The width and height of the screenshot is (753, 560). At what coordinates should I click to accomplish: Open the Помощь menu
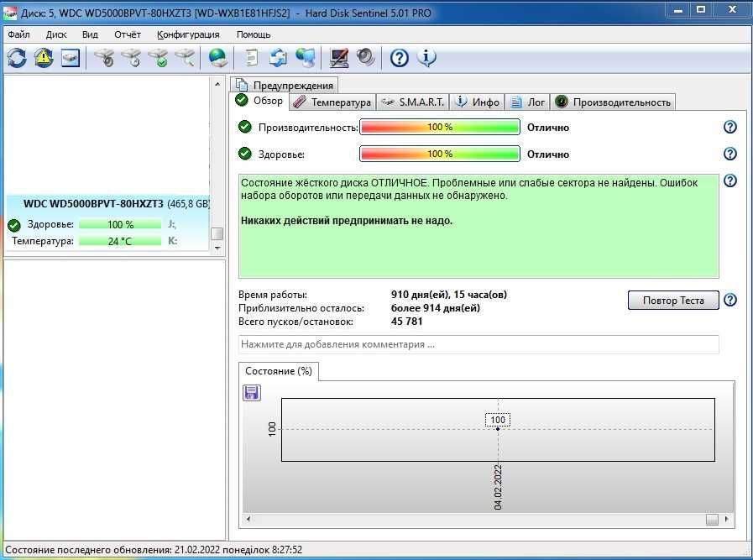pos(254,34)
